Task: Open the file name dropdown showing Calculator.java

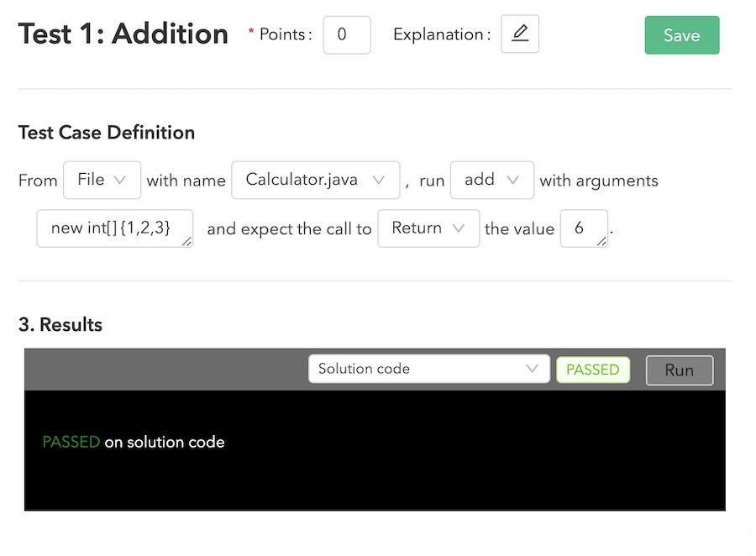Action: [x=315, y=180]
